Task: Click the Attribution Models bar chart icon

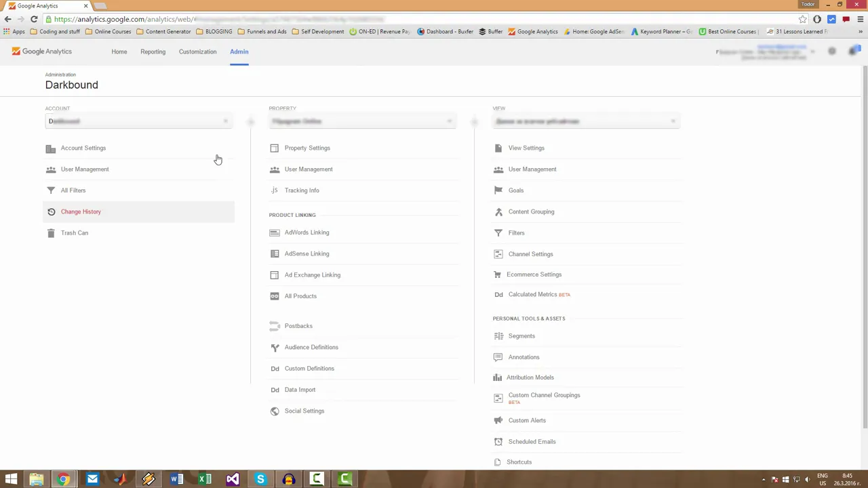Action: [x=497, y=378]
